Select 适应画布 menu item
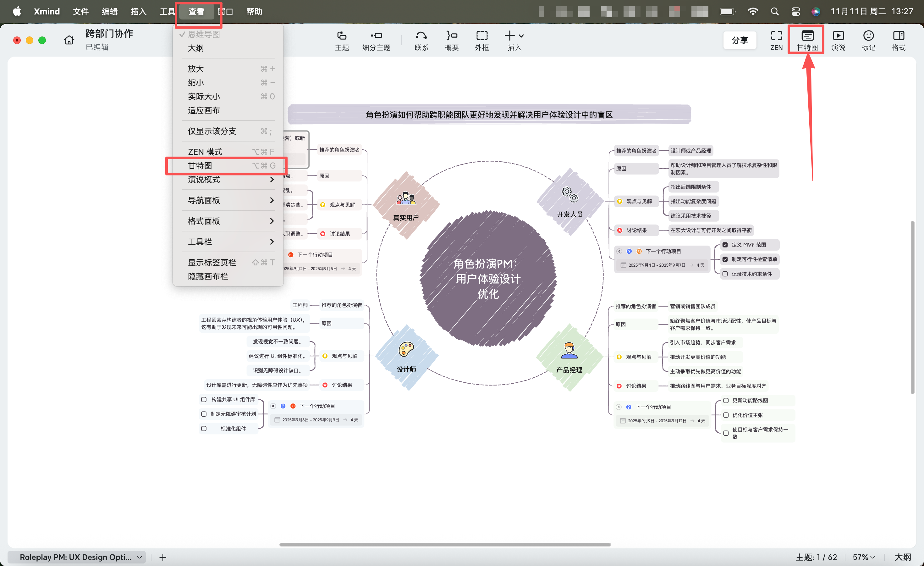924x566 pixels. click(204, 110)
